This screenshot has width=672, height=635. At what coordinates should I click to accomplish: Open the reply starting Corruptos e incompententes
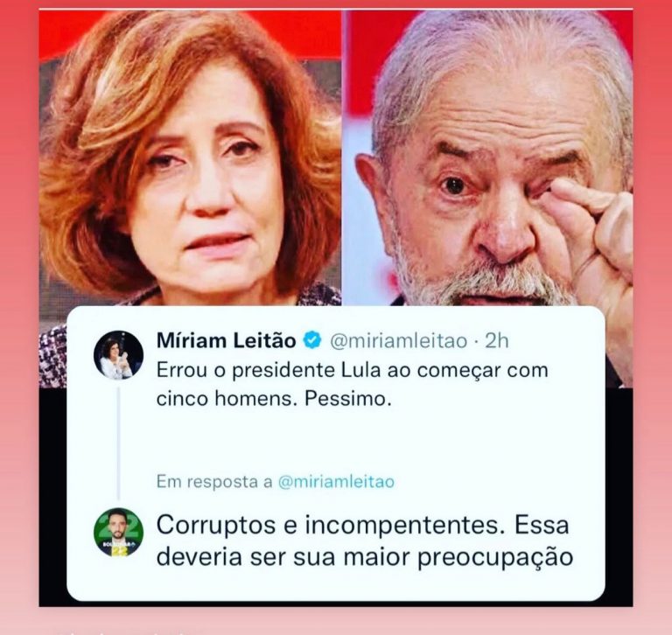pyautogui.click(x=365, y=541)
